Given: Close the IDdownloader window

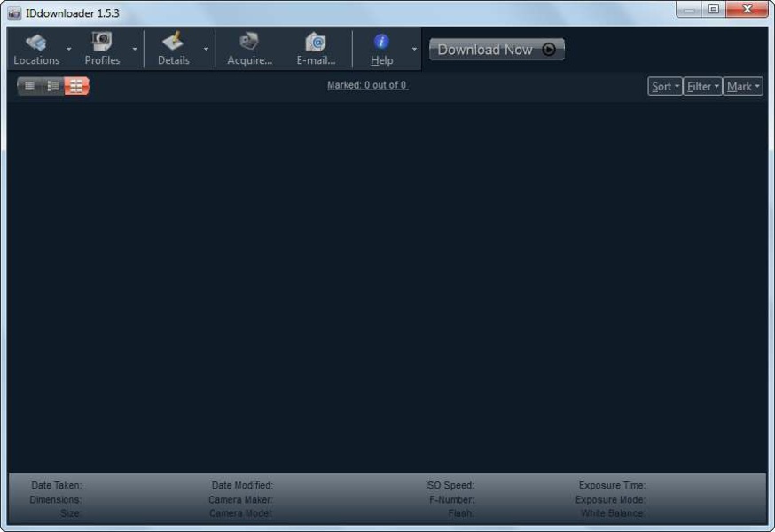Looking at the screenshot, I should click(x=747, y=10).
